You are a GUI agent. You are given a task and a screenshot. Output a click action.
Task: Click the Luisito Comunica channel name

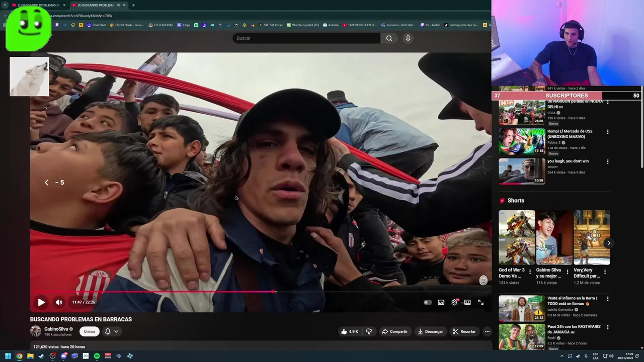(x=562, y=309)
